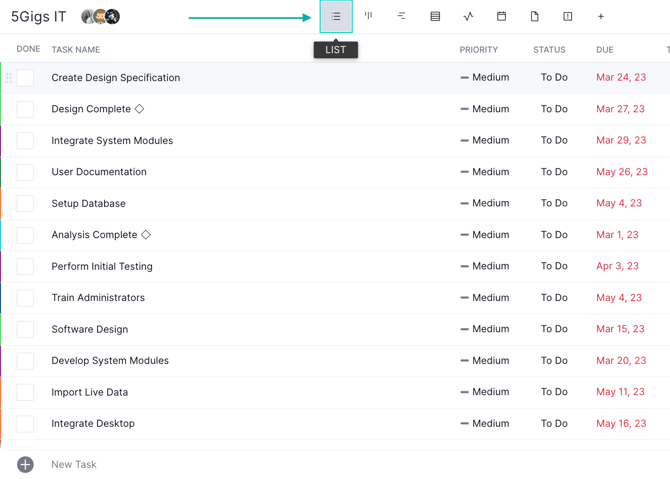Tick done checkbox for Software Design

point(25,329)
